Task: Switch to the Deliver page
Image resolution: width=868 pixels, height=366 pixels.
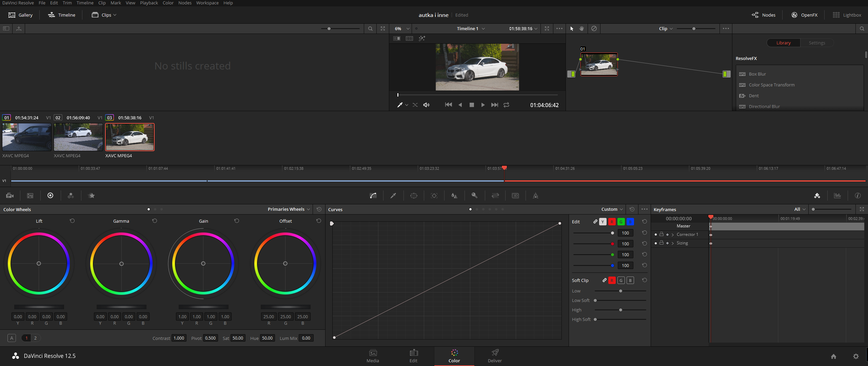Action: (495, 356)
